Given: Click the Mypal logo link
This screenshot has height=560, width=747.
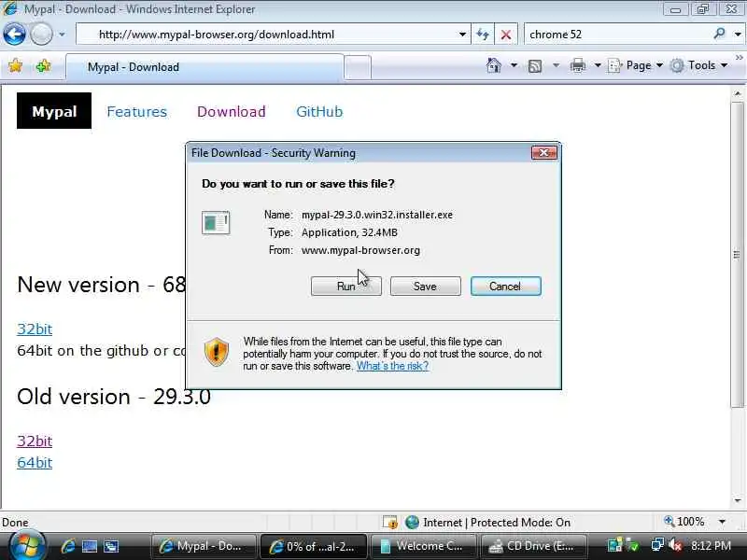Looking at the screenshot, I should click(54, 111).
